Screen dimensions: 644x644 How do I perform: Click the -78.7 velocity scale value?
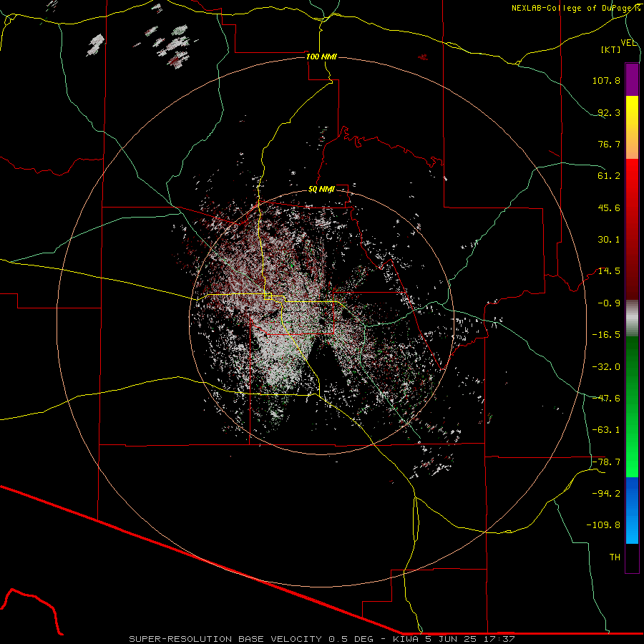(x=606, y=462)
